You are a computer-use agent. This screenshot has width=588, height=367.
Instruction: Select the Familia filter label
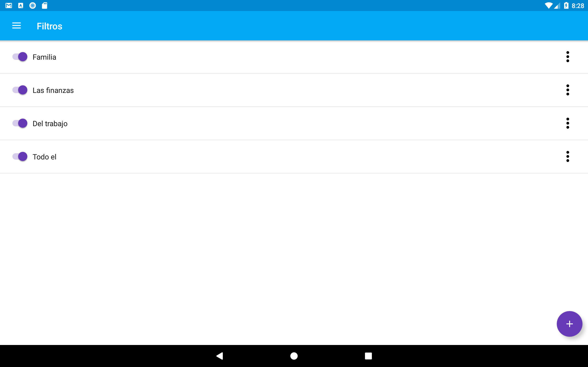pyautogui.click(x=45, y=57)
